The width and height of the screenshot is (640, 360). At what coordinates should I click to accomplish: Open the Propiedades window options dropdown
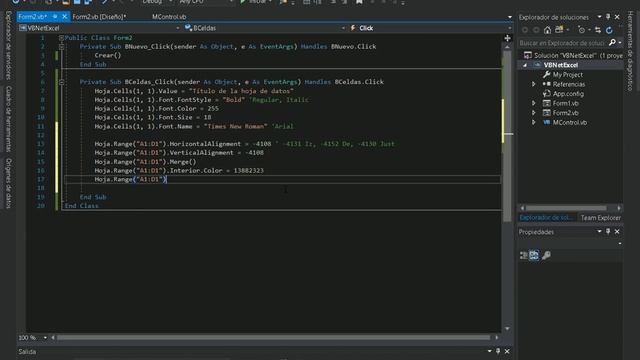pyautogui.click(x=599, y=231)
